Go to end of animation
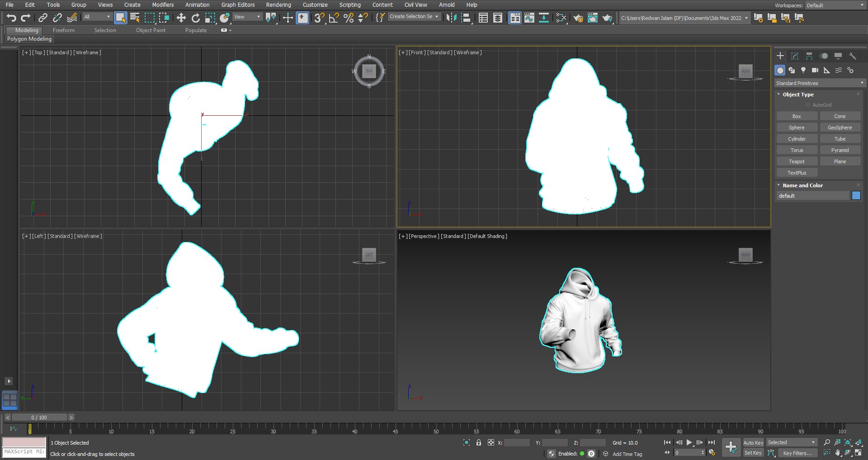The width and height of the screenshot is (868, 460). point(712,442)
